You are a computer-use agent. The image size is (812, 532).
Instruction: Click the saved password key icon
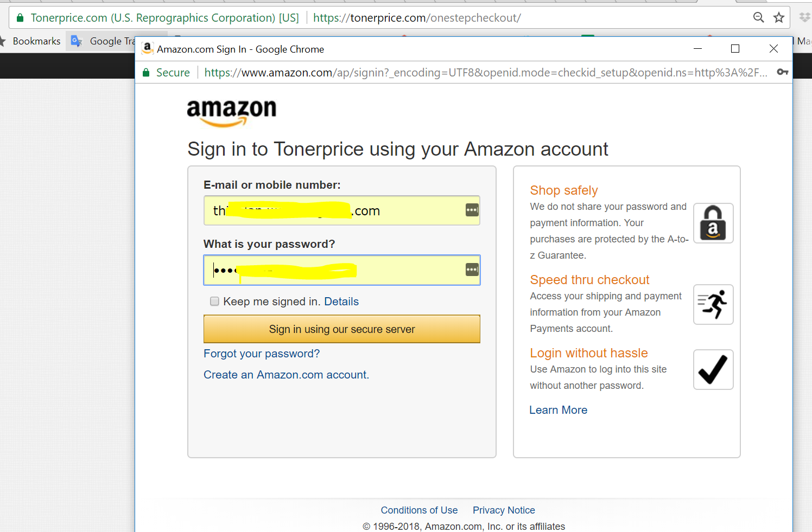[x=782, y=72]
